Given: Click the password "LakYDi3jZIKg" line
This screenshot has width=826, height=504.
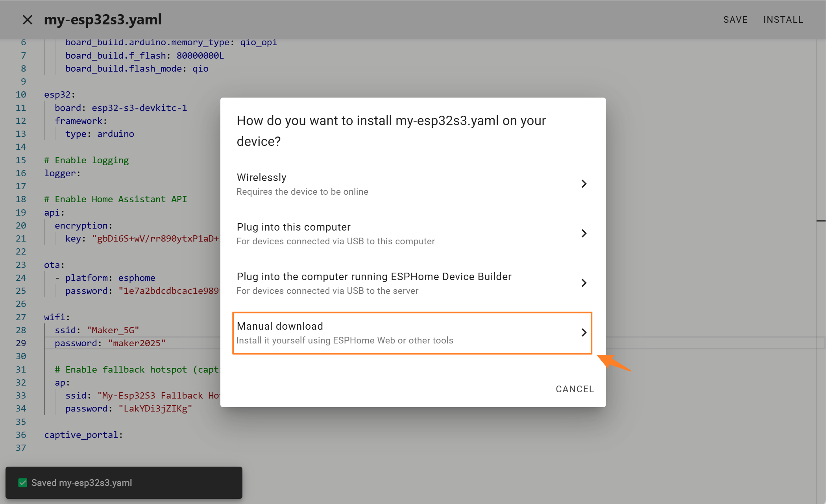Looking at the screenshot, I should 129,408.
